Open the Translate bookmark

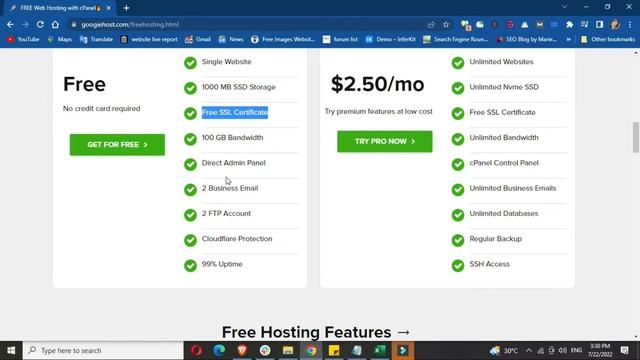coord(96,39)
